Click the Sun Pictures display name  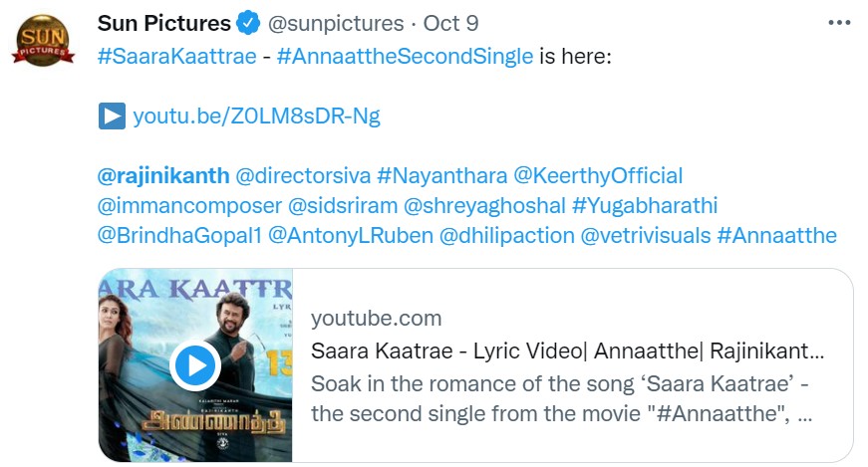coord(163,22)
